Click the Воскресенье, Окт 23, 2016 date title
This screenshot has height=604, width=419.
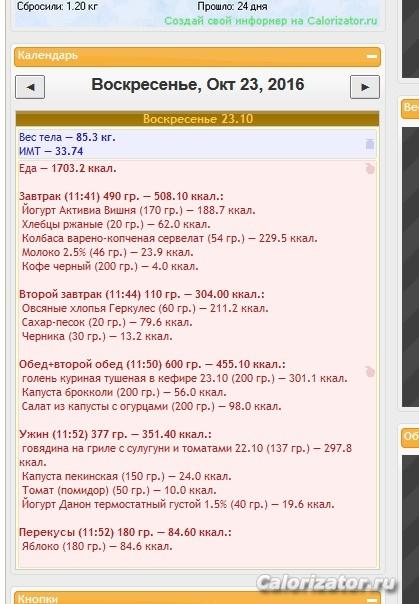click(198, 85)
